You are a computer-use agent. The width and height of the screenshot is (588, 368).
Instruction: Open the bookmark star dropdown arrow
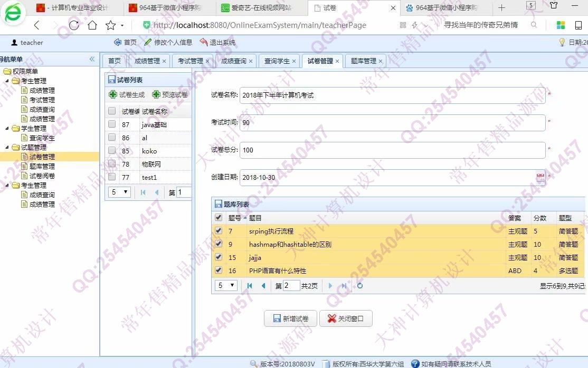(x=122, y=25)
